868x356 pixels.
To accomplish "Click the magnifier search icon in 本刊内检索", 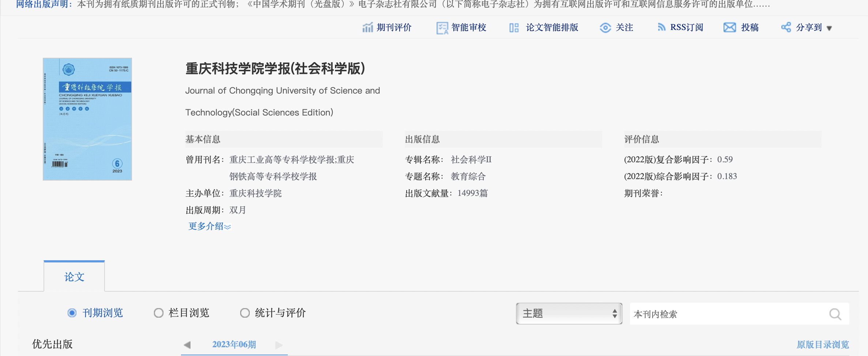I will (x=835, y=314).
